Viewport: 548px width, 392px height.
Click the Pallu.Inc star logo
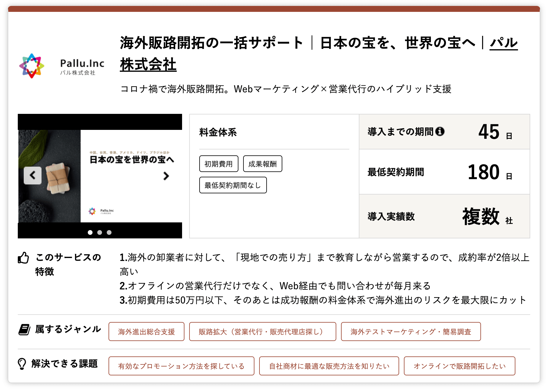click(32, 66)
